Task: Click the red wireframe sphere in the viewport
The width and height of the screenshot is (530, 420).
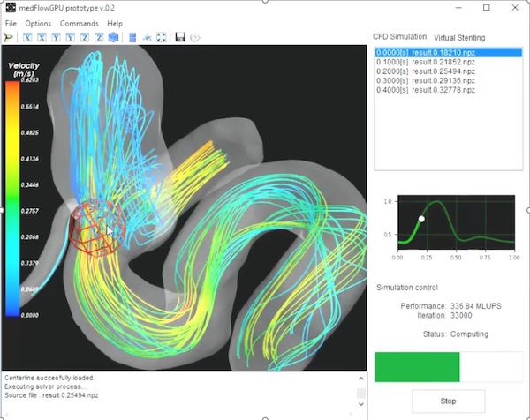Action: coord(97,229)
